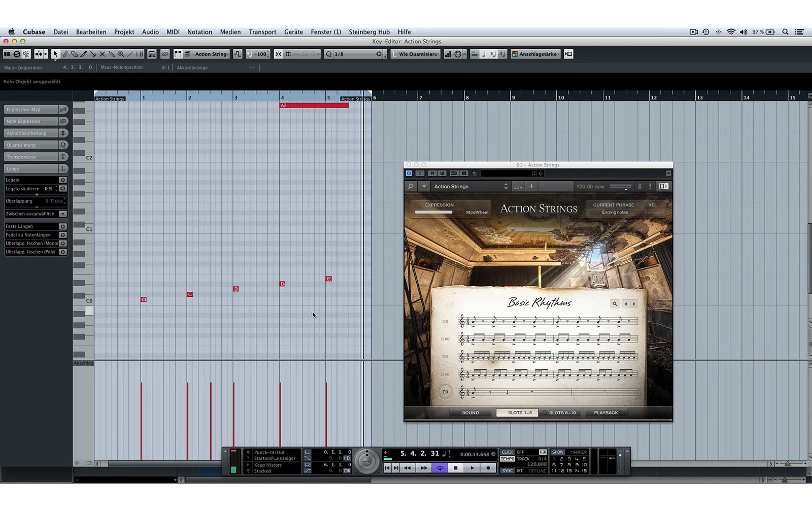This screenshot has height=511, width=812.
Task: Apply Pedal zu Notenlängen function
Action: (x=63, y=235)
